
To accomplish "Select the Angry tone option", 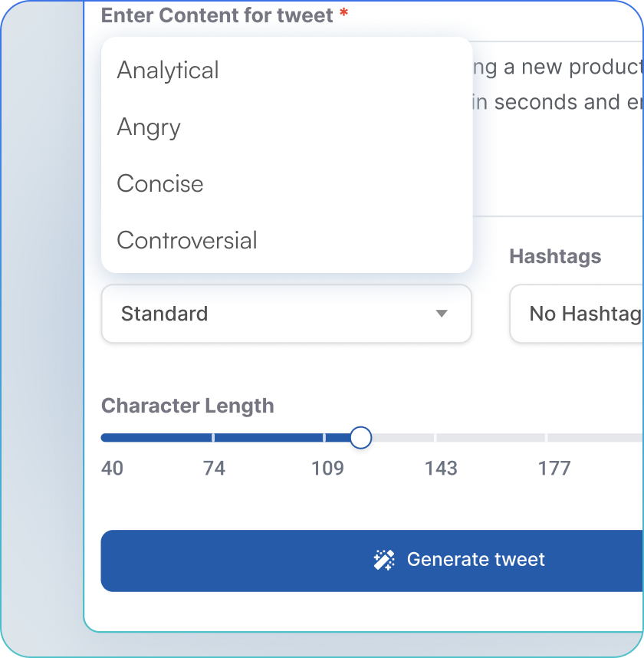I will [148, 127].
